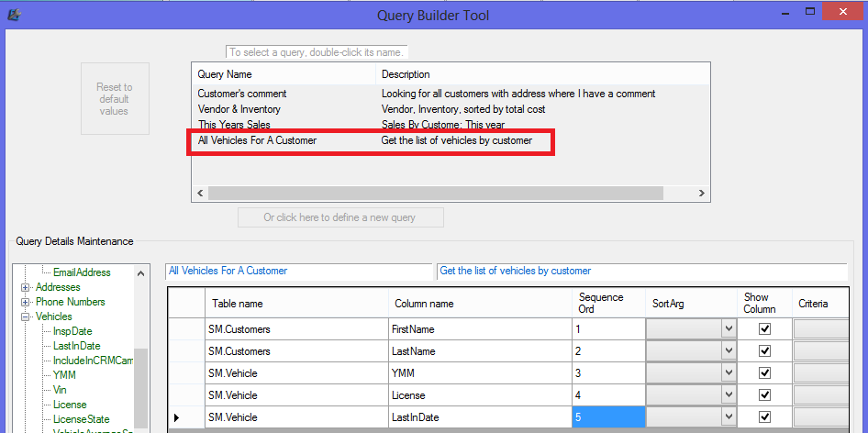Toggle Show Column checkbox for LastName
The width and height of the screenshot is (868, 433).
[x=764, y=351]
